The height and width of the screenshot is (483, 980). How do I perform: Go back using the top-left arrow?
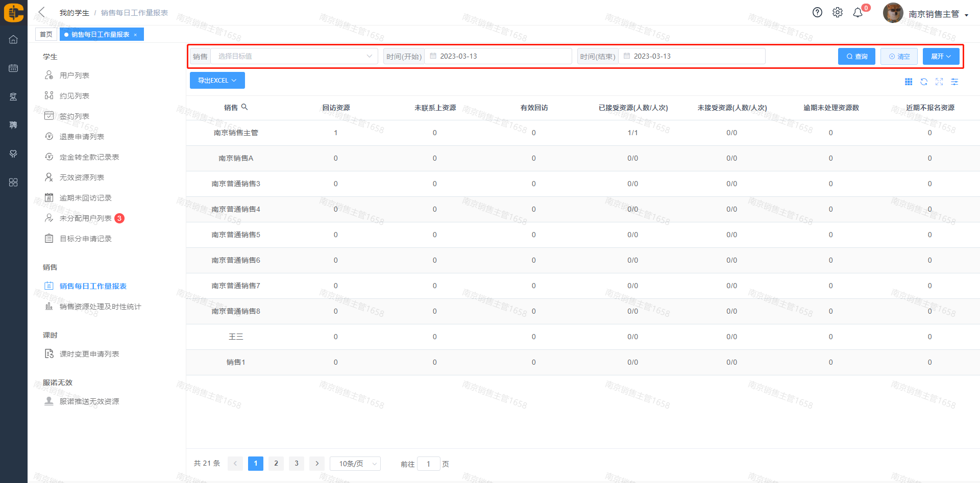[42, 12]
